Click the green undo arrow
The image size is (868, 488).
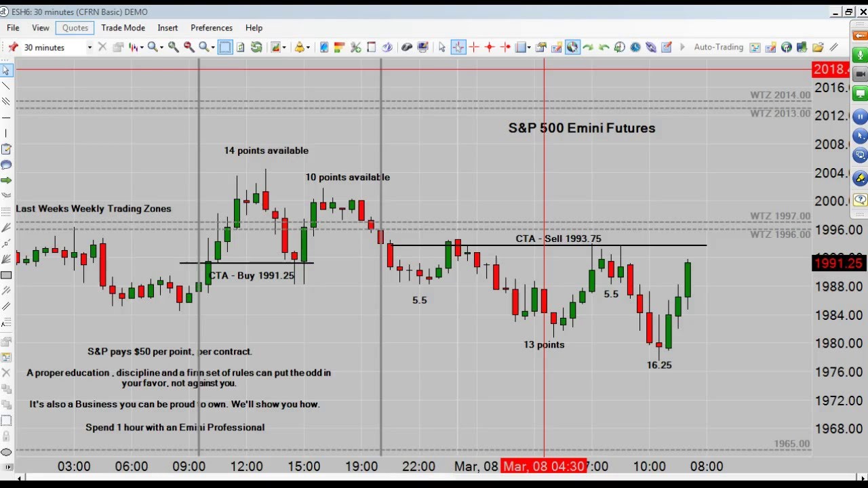pos(604,47)
